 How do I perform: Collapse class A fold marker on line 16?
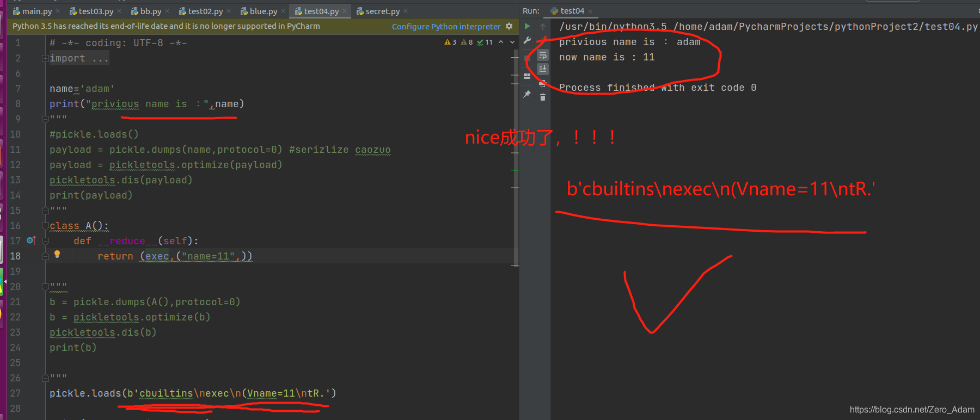[45, 225]
